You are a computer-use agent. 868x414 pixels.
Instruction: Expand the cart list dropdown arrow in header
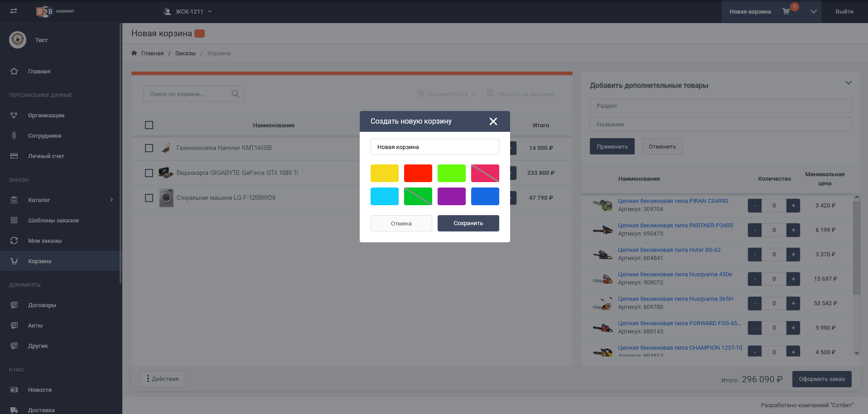coord(813,11)
